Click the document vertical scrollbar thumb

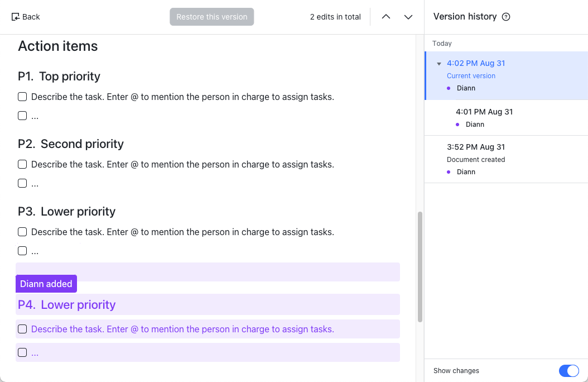(x=420, y=266)
